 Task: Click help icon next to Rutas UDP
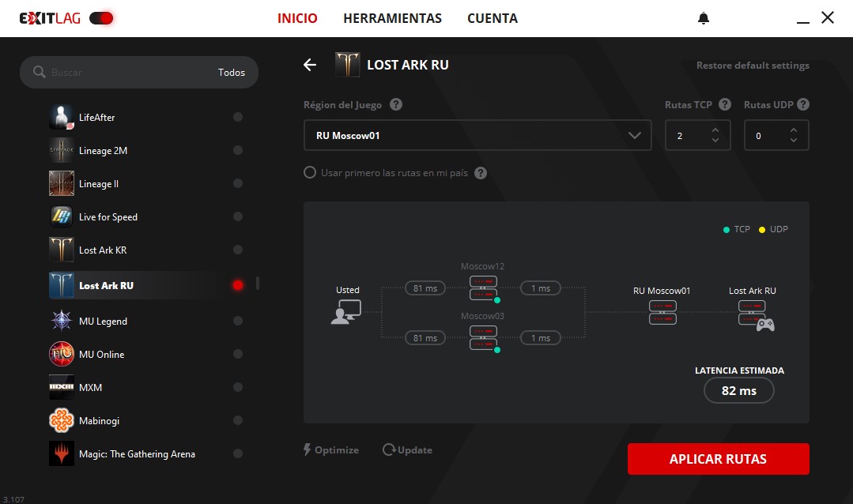803,105
